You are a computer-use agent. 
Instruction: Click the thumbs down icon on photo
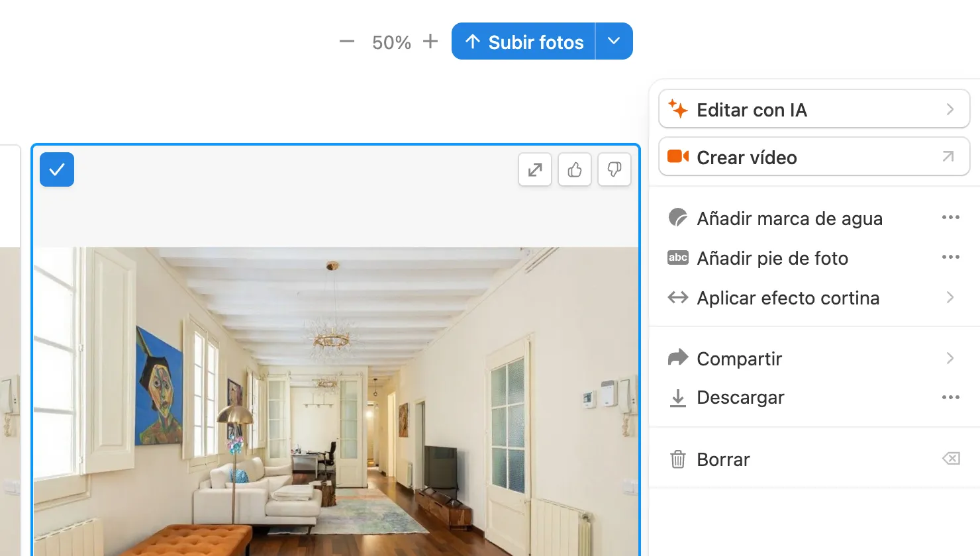pos(614,170)
